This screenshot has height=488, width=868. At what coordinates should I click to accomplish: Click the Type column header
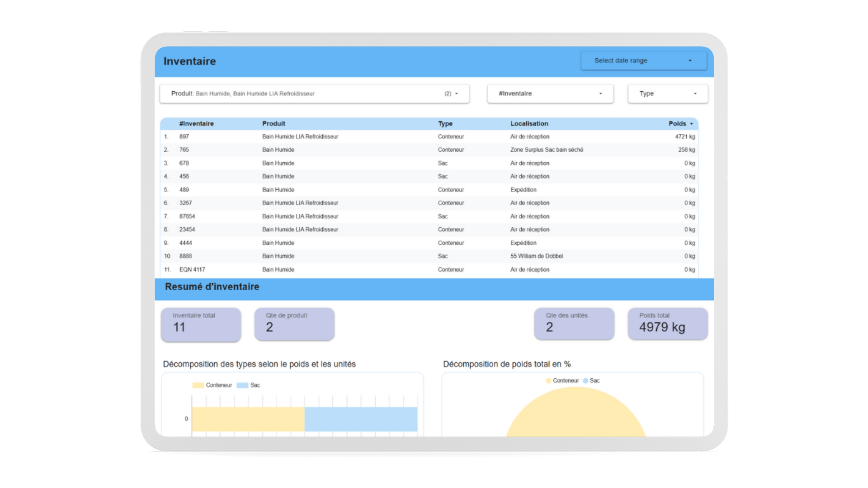point(445,124)
